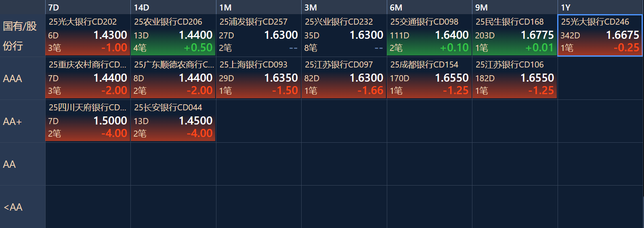Click the 35D remaining days label
This screenshot has width=644, height=228.
coord(312,36)
